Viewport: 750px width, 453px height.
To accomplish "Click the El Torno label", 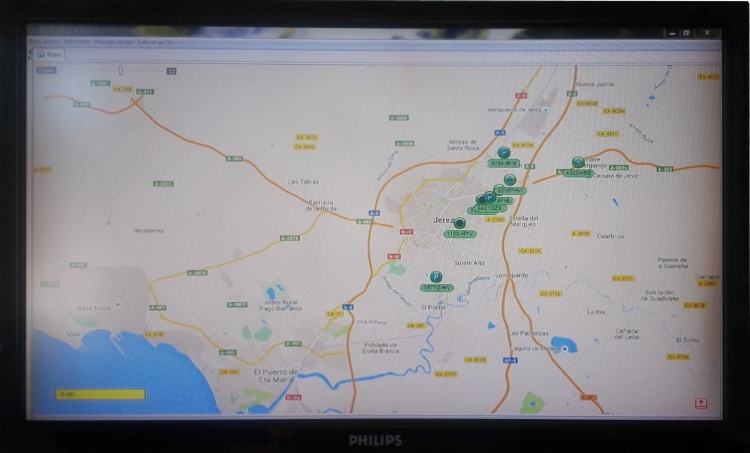I will coord(687,340).
